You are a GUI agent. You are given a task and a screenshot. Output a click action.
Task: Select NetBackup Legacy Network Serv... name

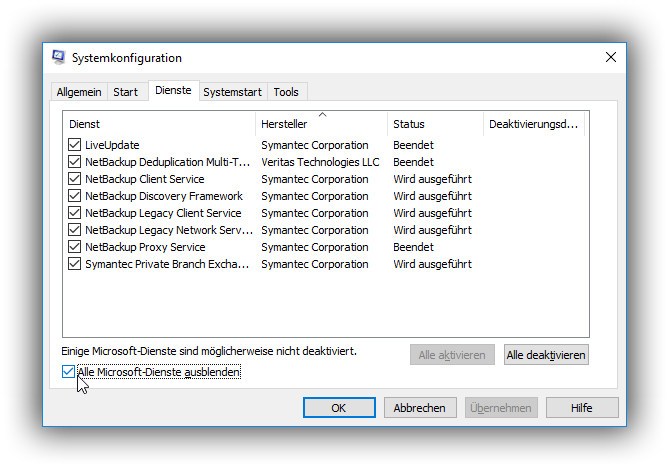pos(169,230)
